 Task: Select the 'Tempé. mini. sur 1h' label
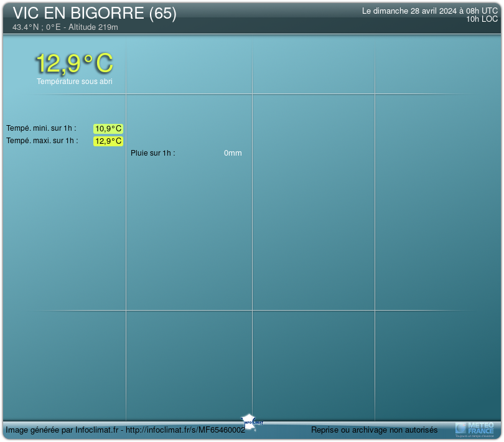41,128
